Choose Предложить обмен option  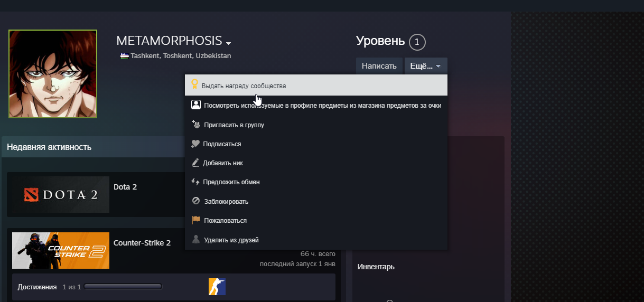[x=316, y=182]
